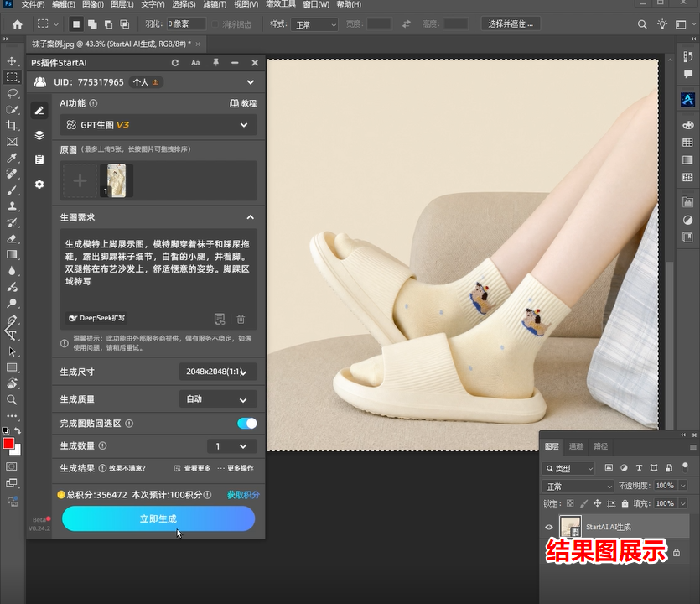The image size is (700, 604).
Task: Select the Add to Selection mode
Action: coord(92,24)
